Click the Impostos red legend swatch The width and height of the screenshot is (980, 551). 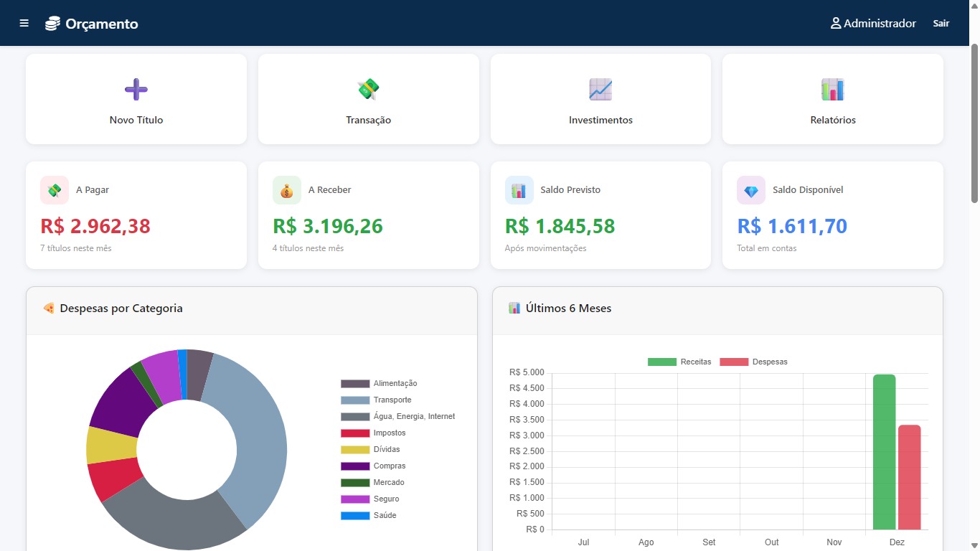(355, 433)
